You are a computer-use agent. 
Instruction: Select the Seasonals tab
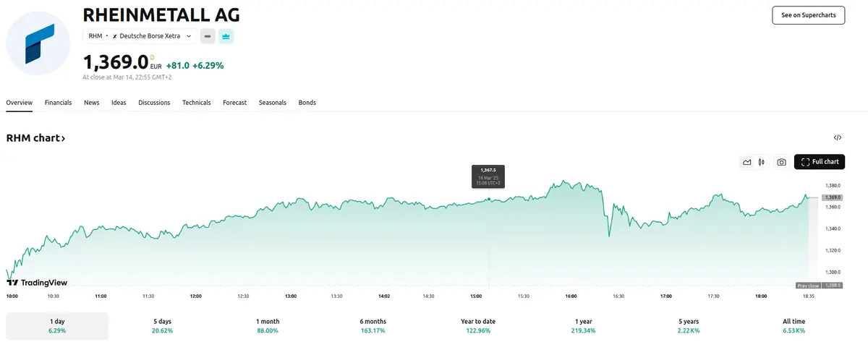[273, 103]
